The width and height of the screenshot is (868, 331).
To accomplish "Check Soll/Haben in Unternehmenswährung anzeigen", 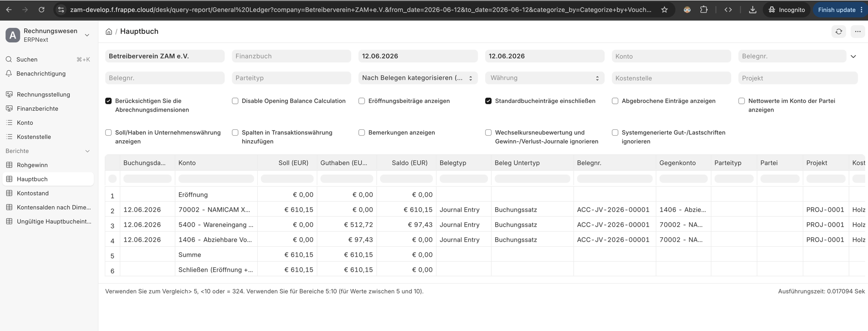I will [x=108, y=133].
